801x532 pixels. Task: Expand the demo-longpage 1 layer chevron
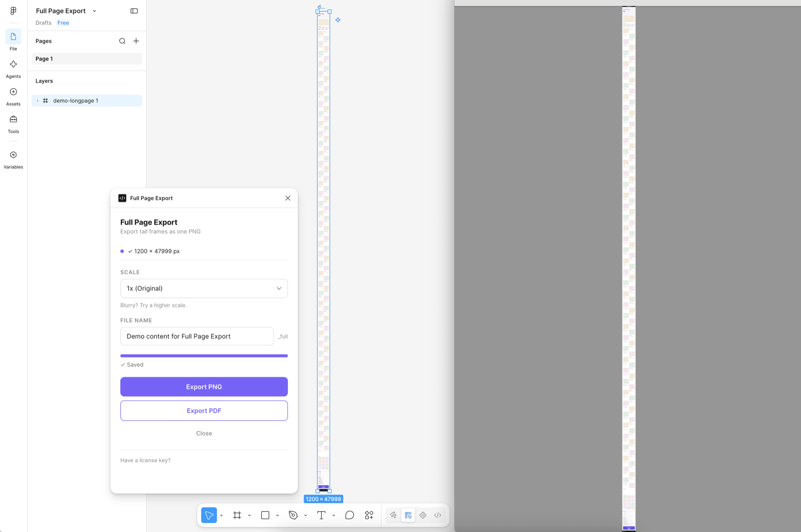[37, 101]
